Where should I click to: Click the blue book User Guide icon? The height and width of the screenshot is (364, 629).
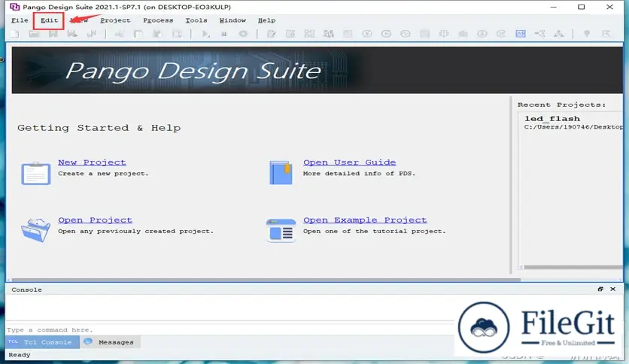click(x=281, y=172)
